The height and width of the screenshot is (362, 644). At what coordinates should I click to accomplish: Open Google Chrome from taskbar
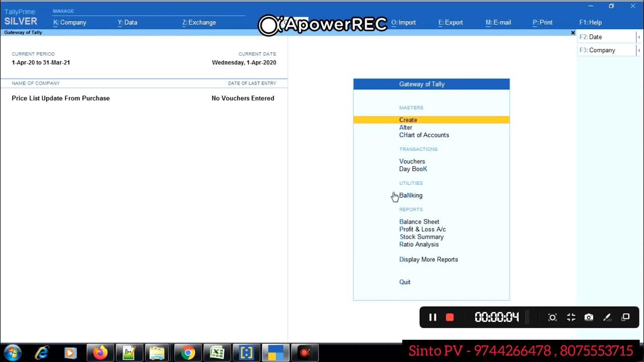point(188,353)
